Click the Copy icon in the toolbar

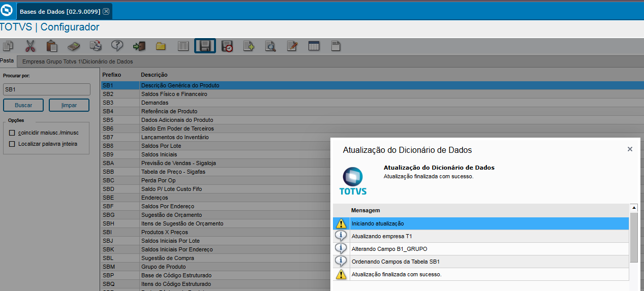point(7,46)
